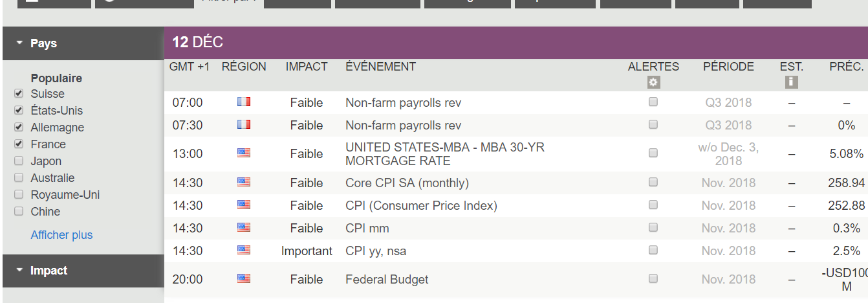This screenshot has width=868, height=303.
Task: Click the EST. column info icon
Action: [791, 82]
